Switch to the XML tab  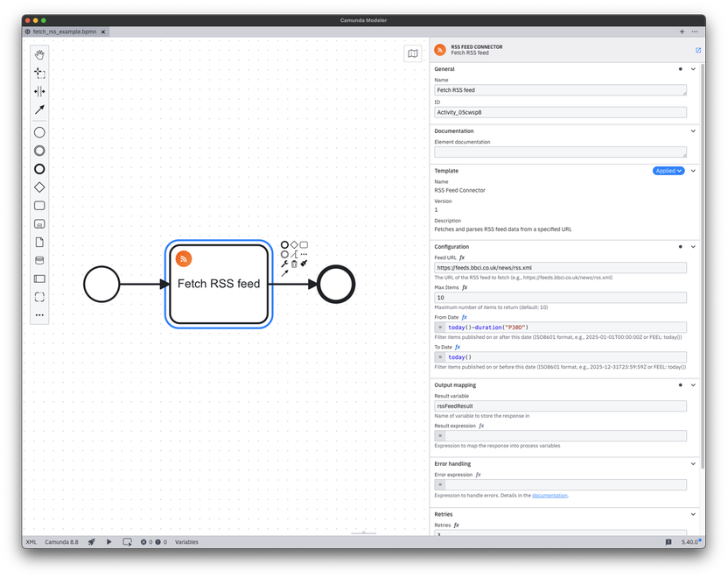31,541
